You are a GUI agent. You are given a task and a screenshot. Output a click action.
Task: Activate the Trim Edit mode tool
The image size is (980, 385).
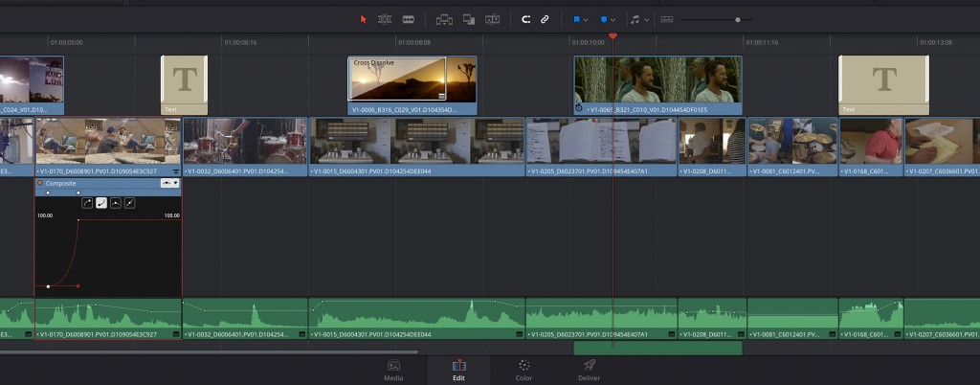point(385,19)
